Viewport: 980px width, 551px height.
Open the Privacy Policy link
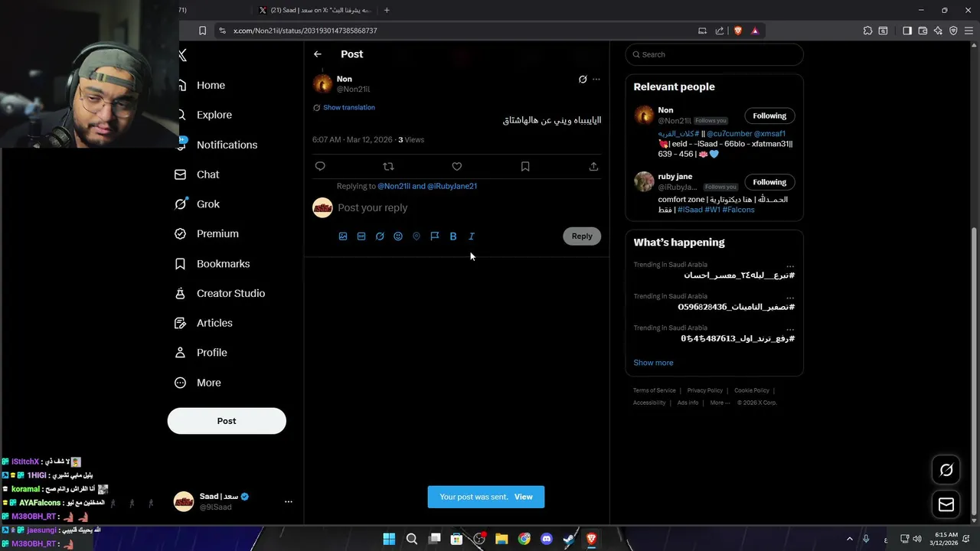(x=705, y=390)
